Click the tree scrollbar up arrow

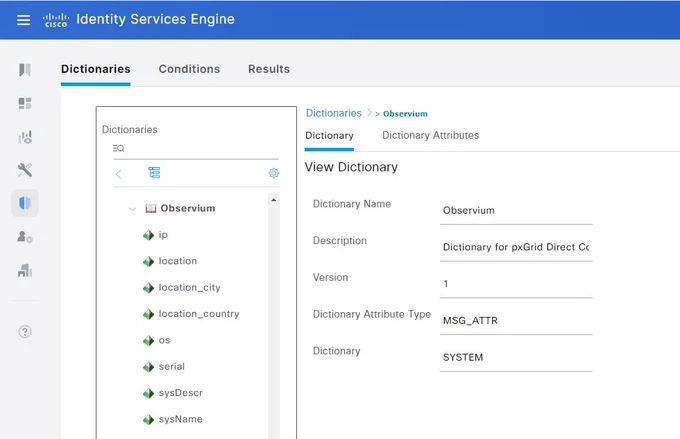pyautogui.click(x=274, y=200)
